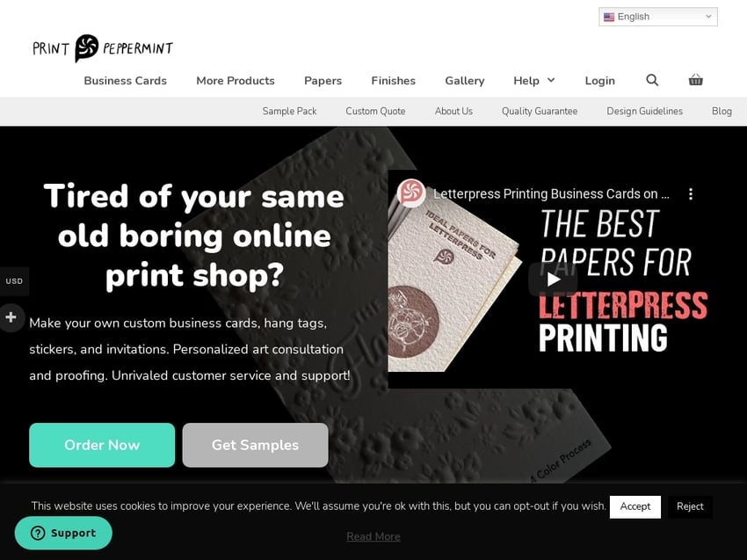
Task: Click the plus icon on left edge
Action: click(11, 317)
